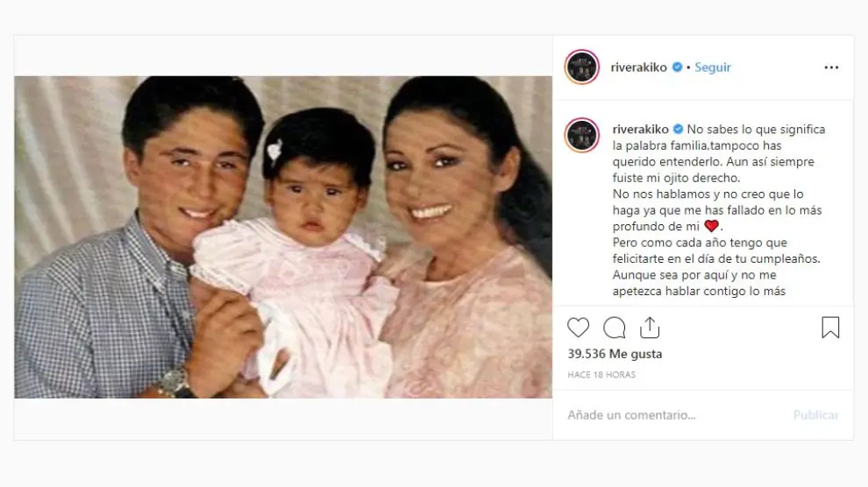Image resolution: width=868 pixels, height=487 pixels.
Task: Click the verified badge in the header
Action: pyautogui.click(x=677, y=67)
